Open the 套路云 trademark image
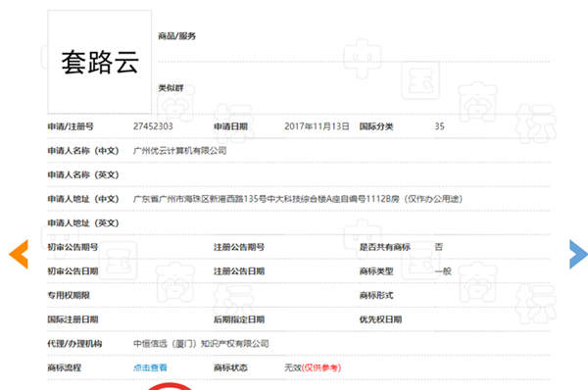The image size is (588, 390). point(100,62)
